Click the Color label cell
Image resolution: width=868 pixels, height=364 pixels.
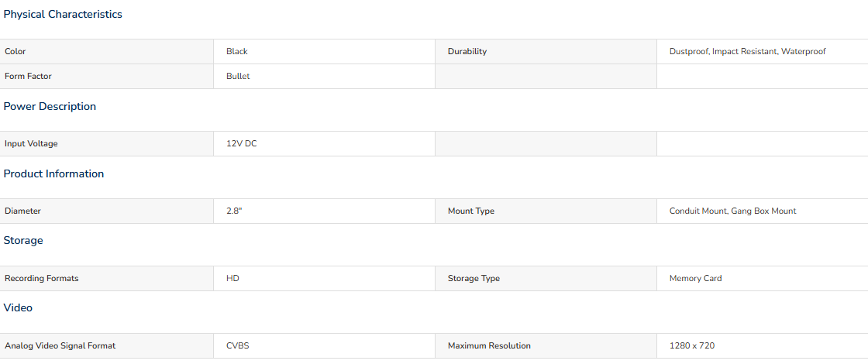click(x=107, y=51)
